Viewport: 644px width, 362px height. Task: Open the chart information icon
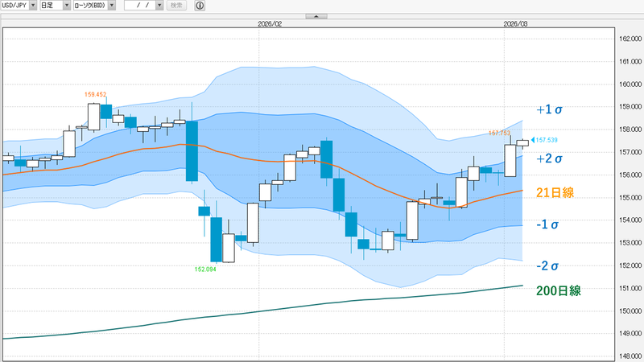(x=200, y=6)
